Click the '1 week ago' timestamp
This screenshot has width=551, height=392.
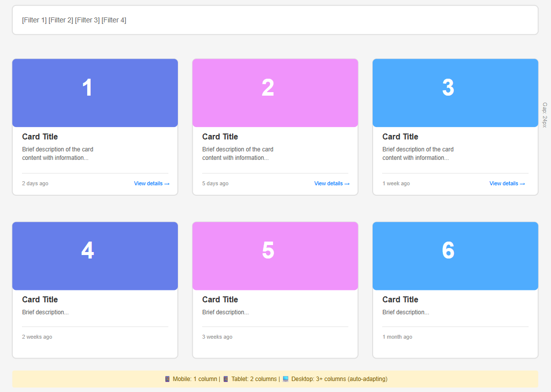tap(396, 183)
